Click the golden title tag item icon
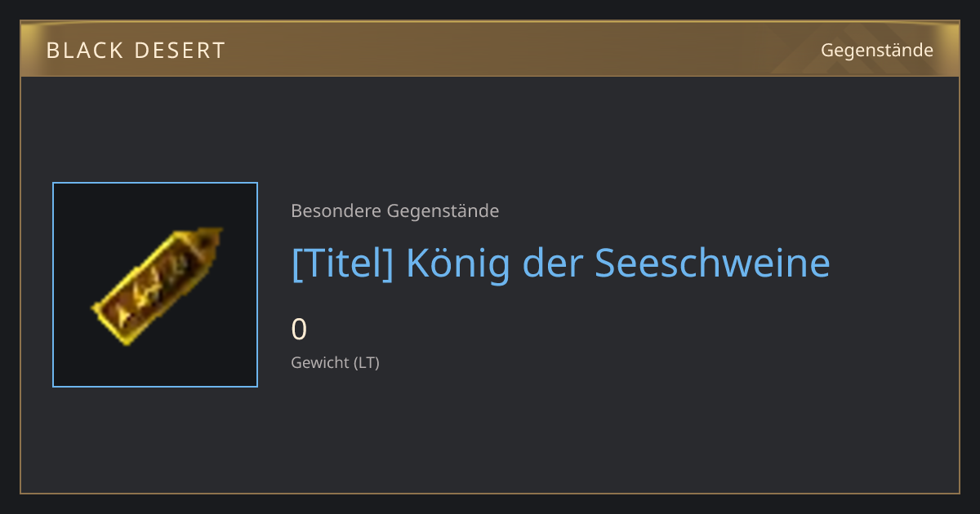Screen dimensions: 980x514 click(157, 286)
